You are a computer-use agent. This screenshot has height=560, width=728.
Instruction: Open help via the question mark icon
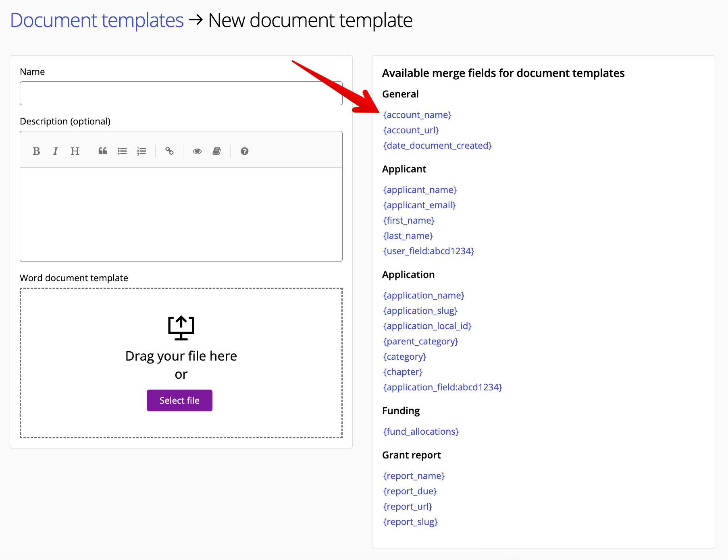244,151
